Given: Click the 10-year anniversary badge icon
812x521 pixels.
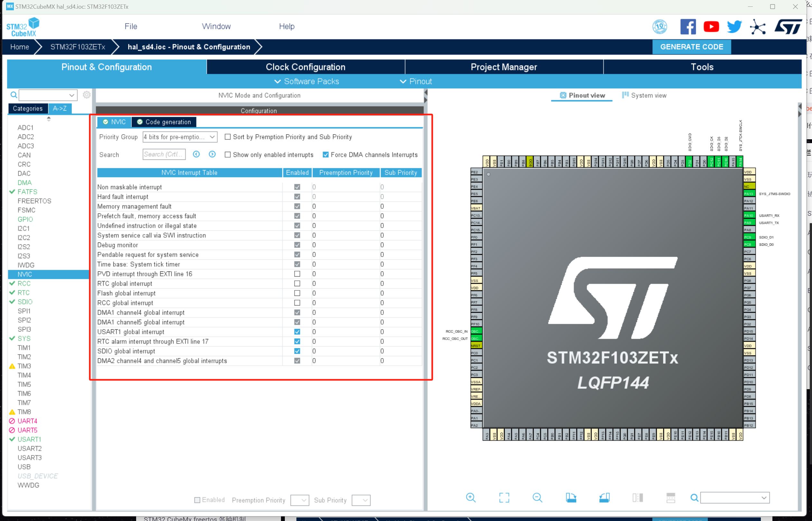Looking at the screenshot, I should point(660,27).
